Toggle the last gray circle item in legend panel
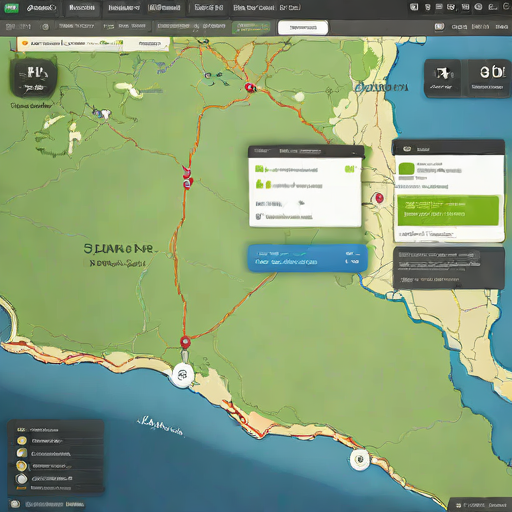 tap(22, 479)
